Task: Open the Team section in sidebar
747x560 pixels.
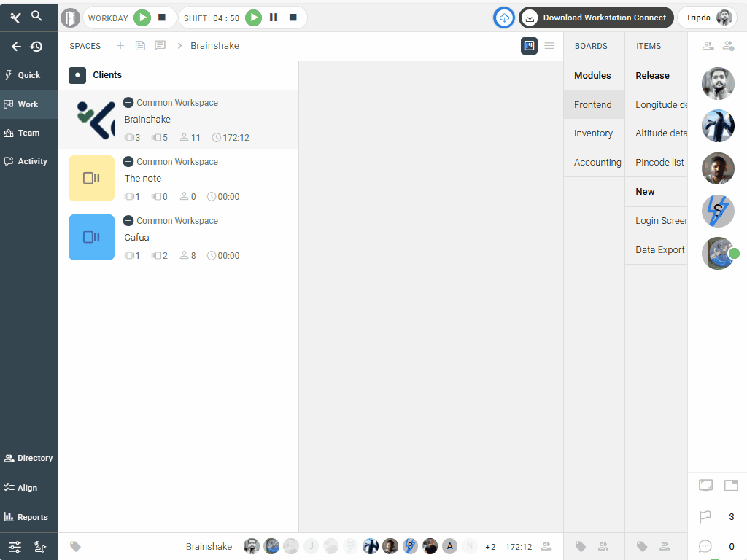Action: tap(28, 133)
